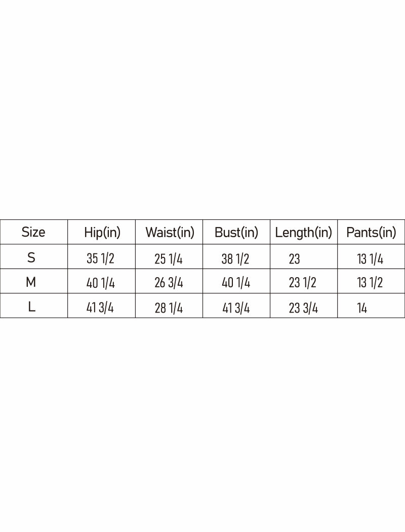This screenshot has width=405, height=532.
Task: Select the L size row label
Action: pyautogui.click(x=32, y=307)
